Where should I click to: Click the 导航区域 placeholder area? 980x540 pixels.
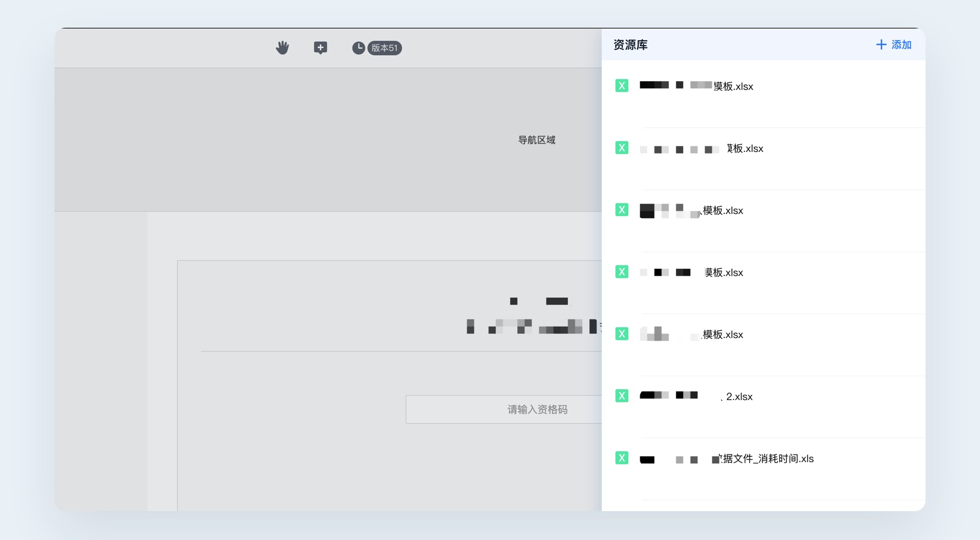[x=536, y=140]
